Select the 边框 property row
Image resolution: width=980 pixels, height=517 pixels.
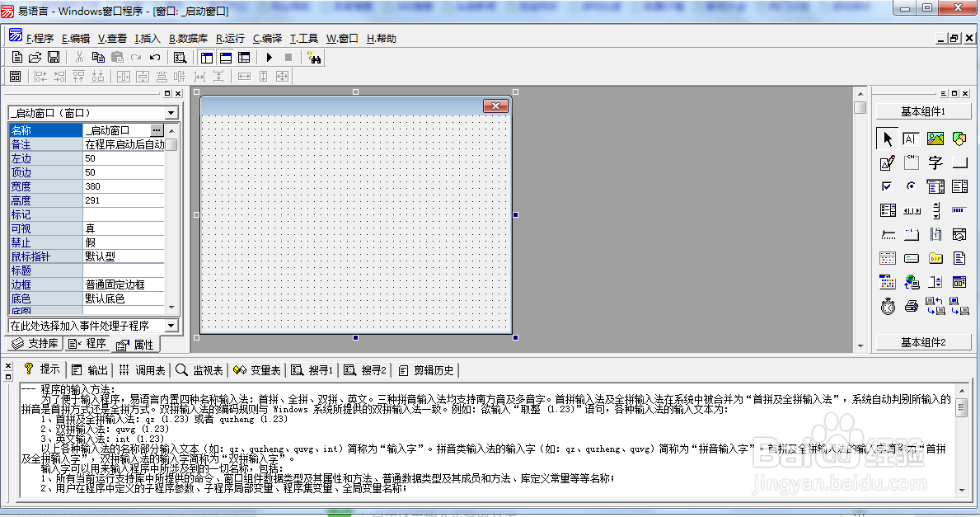pos(87,284)
